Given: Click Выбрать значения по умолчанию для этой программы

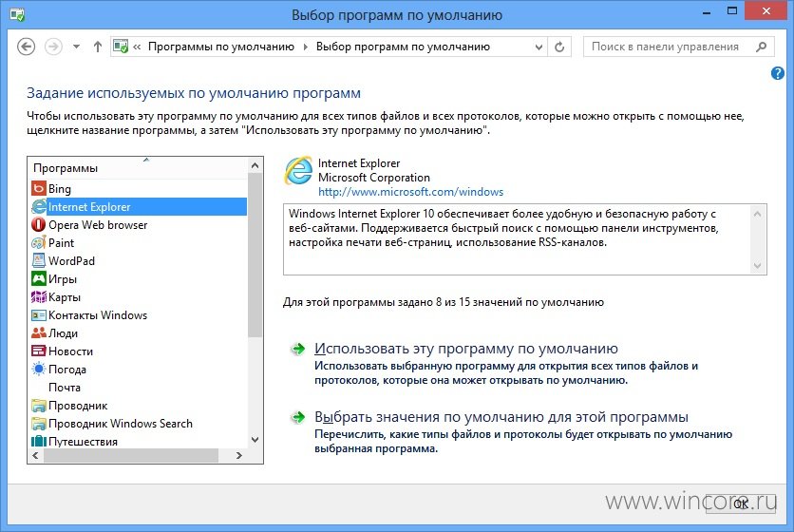Looking at the screenshot, I should click(x=501, y=417).
